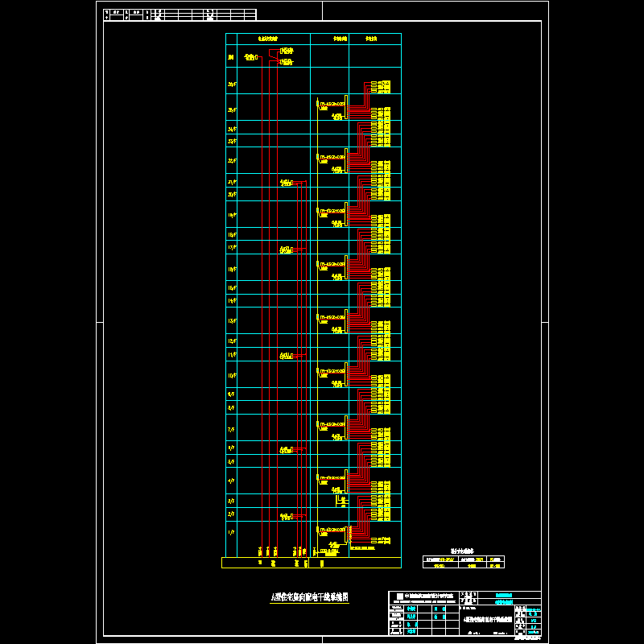
Task: Click the 2/F distribution box symbol
Action: 287,516
